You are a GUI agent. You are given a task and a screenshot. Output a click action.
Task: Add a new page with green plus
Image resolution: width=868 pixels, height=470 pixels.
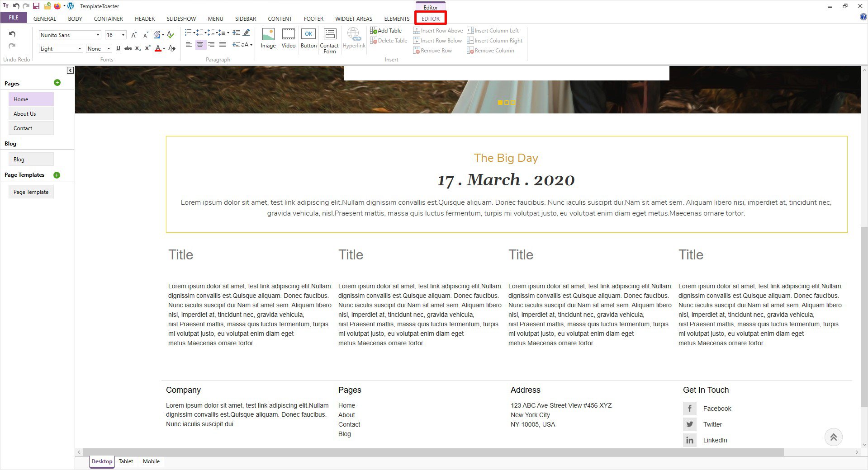coord(57,83)
